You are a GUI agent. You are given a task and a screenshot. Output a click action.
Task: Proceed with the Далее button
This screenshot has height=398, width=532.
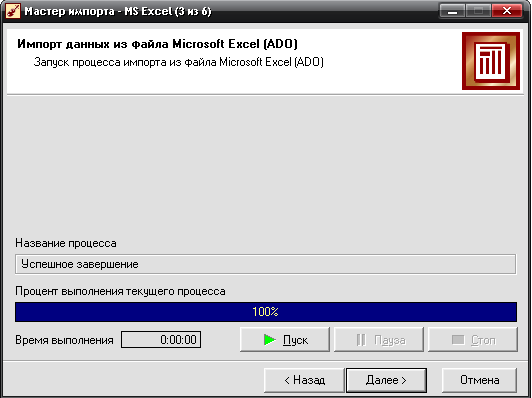(x=386, y=380)
